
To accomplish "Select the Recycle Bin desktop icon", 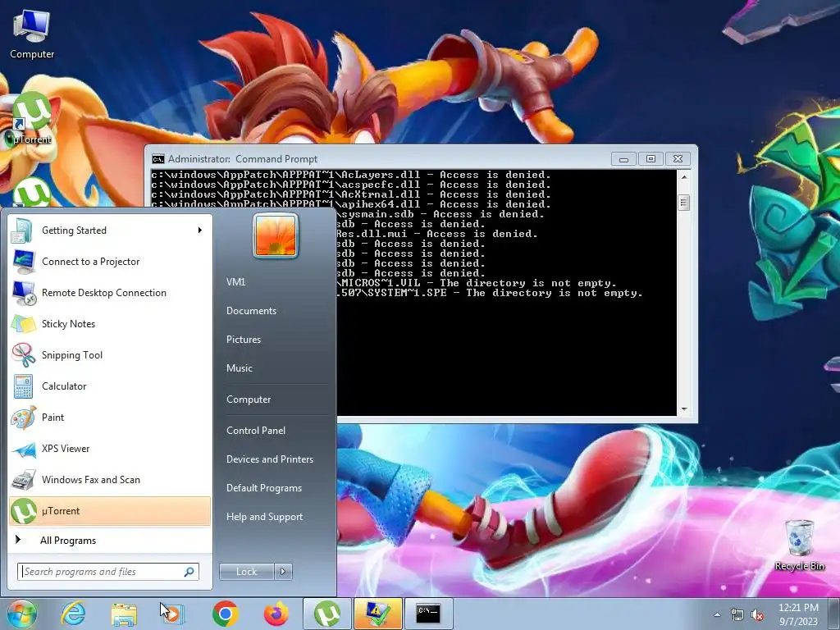I will pyautogui.click(x=799, y=545).
